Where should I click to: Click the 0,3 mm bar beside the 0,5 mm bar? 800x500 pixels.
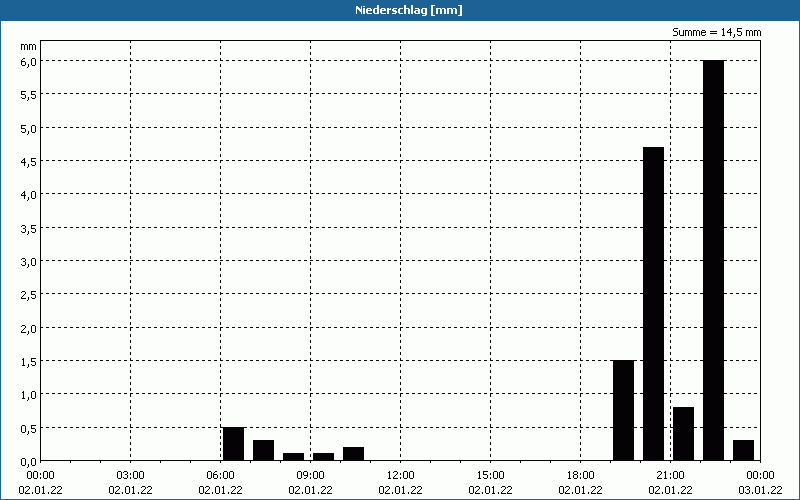[x=263, y=451]
